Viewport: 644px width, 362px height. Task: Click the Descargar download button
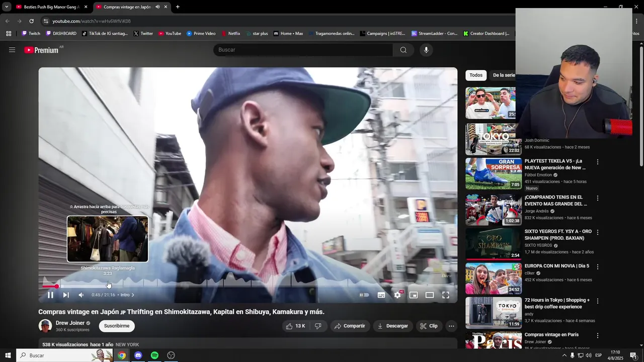pos(393,326)
